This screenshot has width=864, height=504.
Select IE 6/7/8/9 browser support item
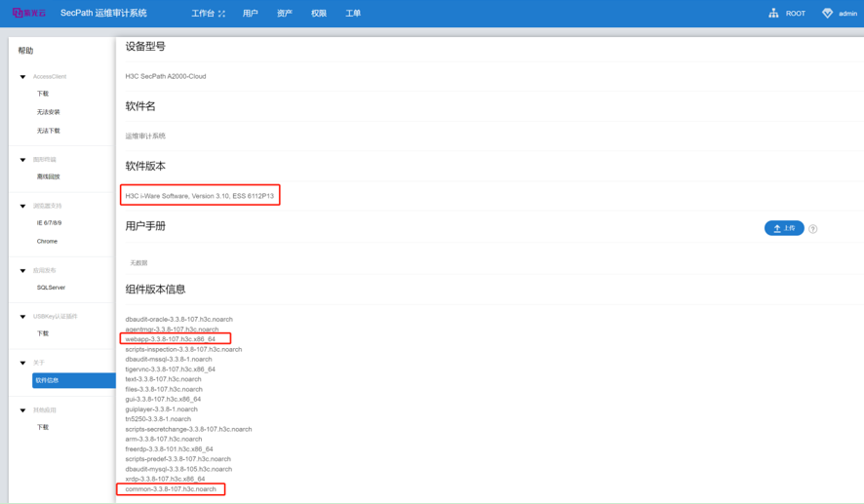tap(49, 223)
